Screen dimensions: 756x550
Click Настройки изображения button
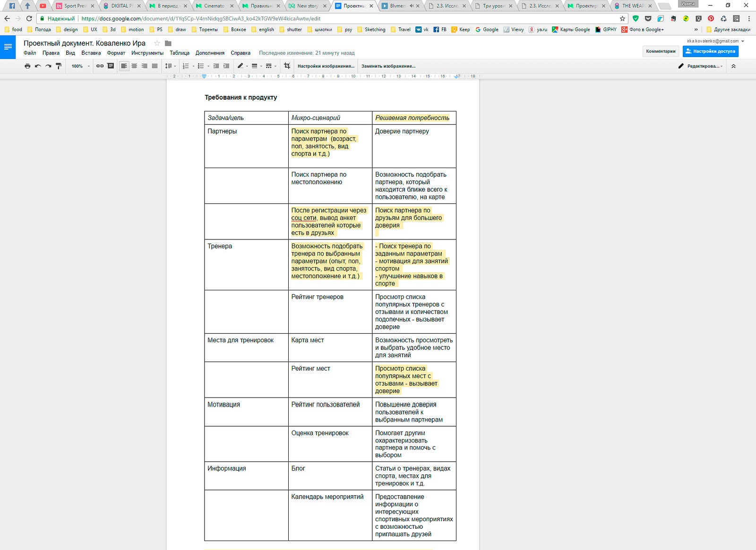coord(326,66)
